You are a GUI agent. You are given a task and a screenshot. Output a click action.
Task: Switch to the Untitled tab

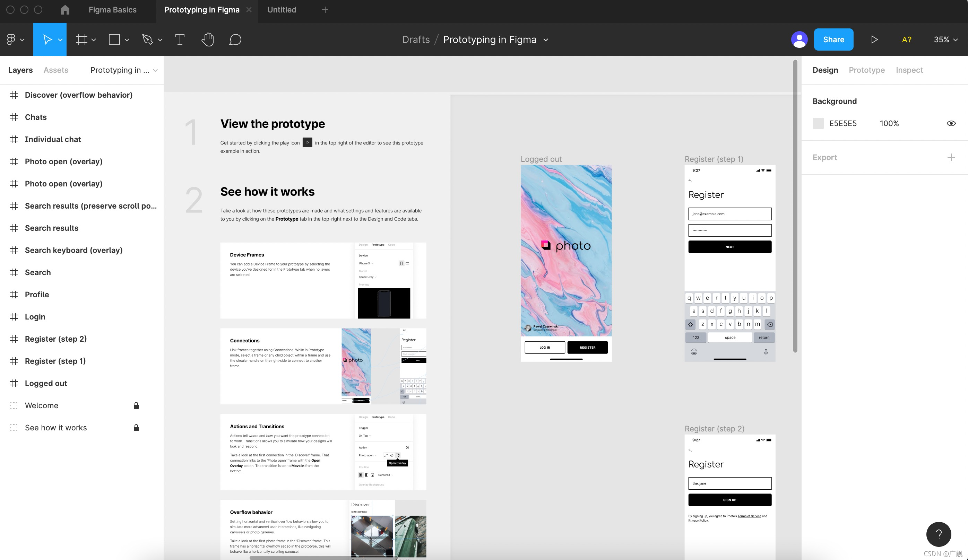[282, 10]
